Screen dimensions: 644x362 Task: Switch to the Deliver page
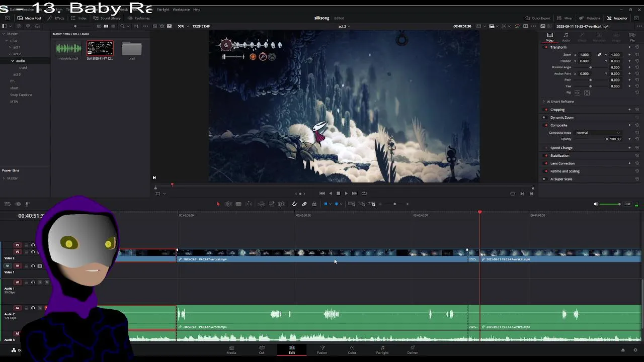413,350
